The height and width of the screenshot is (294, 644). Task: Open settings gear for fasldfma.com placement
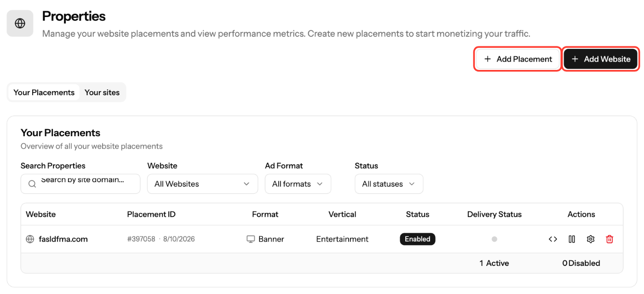[x=591, y=239]
